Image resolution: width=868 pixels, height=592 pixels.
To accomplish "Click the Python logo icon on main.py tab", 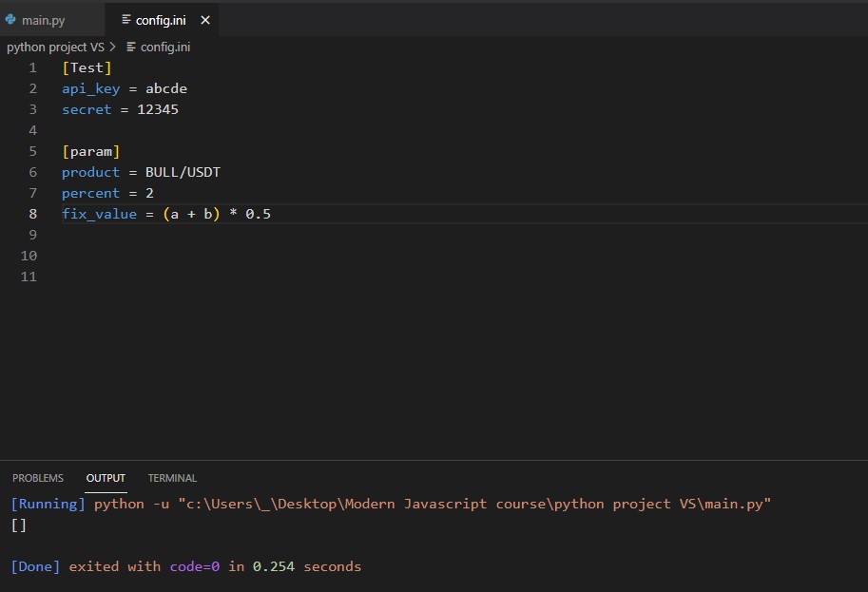I will point(12,19).
